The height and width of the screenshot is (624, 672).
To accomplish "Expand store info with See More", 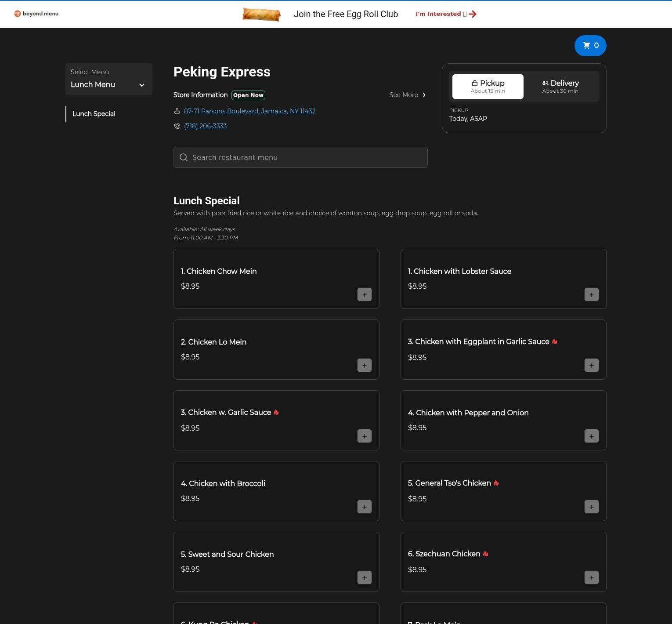I will click(407, 95).
